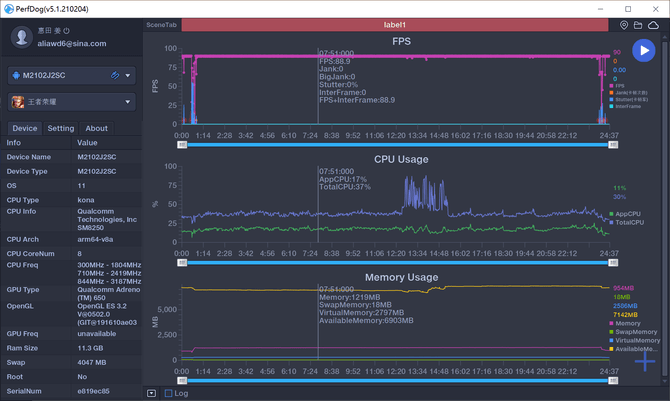Toggle Memory series in memory legend
This screenshot has width=670, height=401.
625,324
